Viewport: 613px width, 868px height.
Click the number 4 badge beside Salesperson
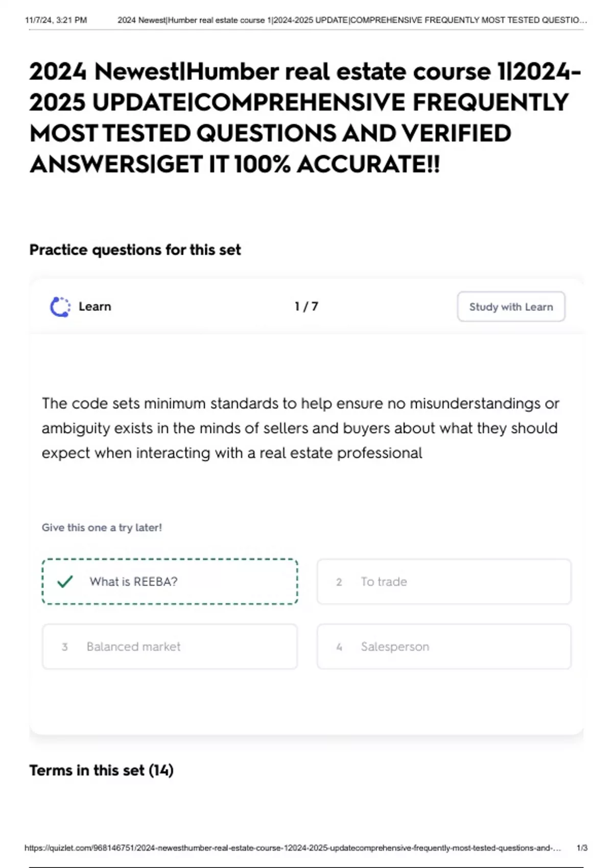(339, 647)
